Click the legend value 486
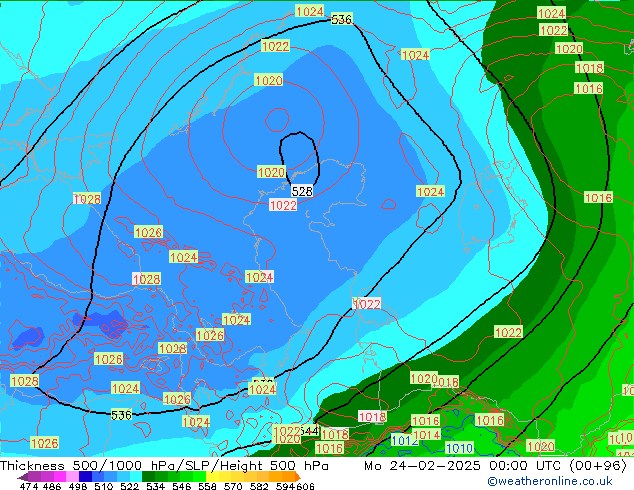The width and height of the screenshot is (634, 490). [x=52, y=486]
